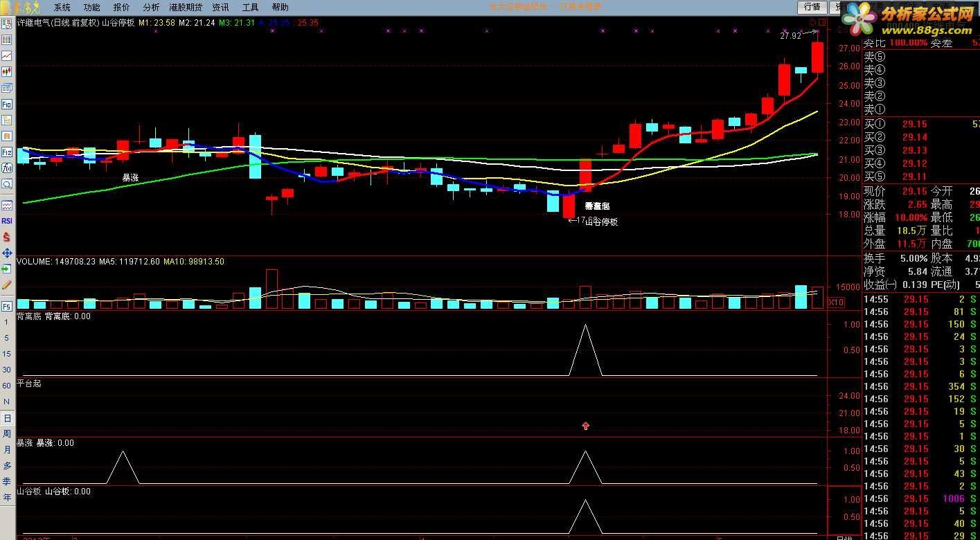Select the RSI indicator icon
This screenshot has width=980, height=540.
pos(7,221)
